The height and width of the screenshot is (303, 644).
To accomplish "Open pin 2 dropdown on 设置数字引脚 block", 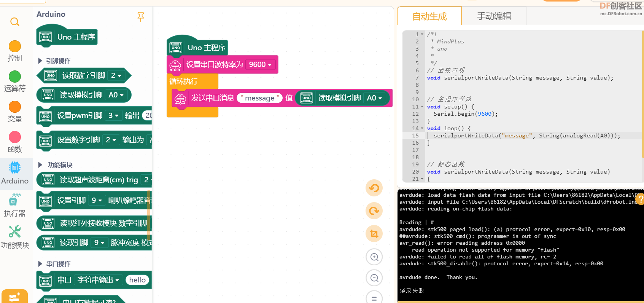I will (111, 140).
